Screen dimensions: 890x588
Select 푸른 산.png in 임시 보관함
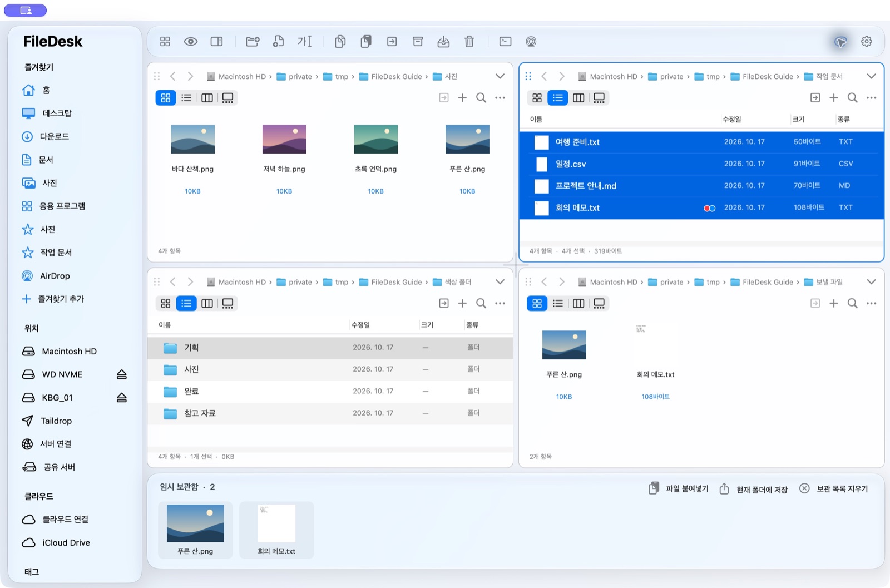point(195,530)
